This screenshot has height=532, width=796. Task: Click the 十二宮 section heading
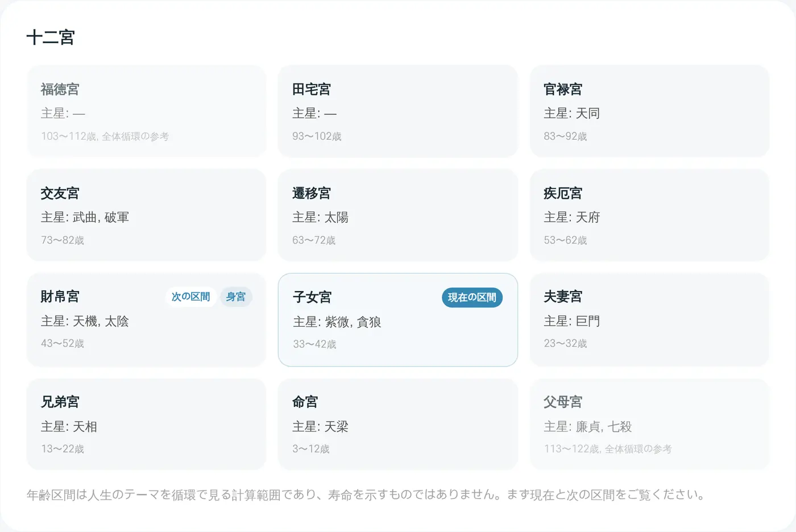click(x=51, y=38)
